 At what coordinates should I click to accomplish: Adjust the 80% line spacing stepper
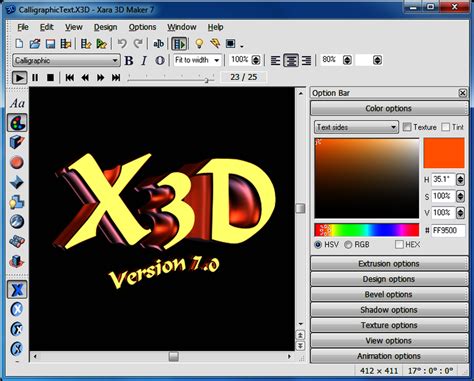[347, 60]
